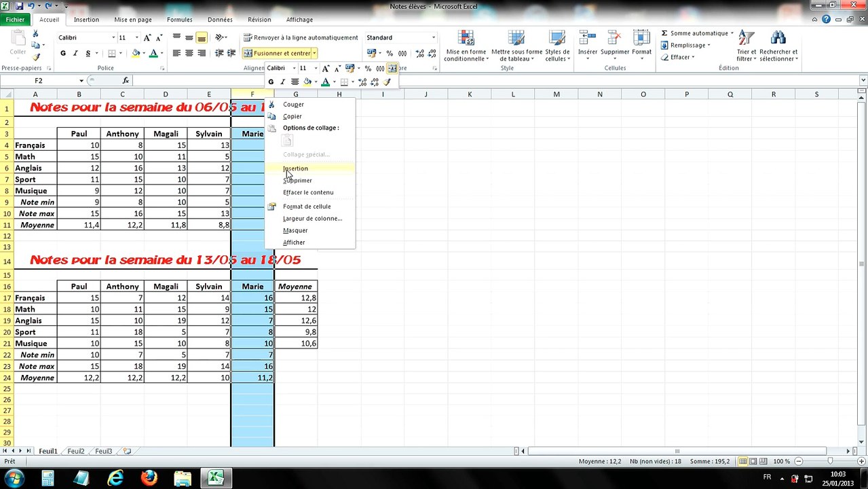Click the zoom out minus button
Screen dimensions: 868x489
[798, 462]
